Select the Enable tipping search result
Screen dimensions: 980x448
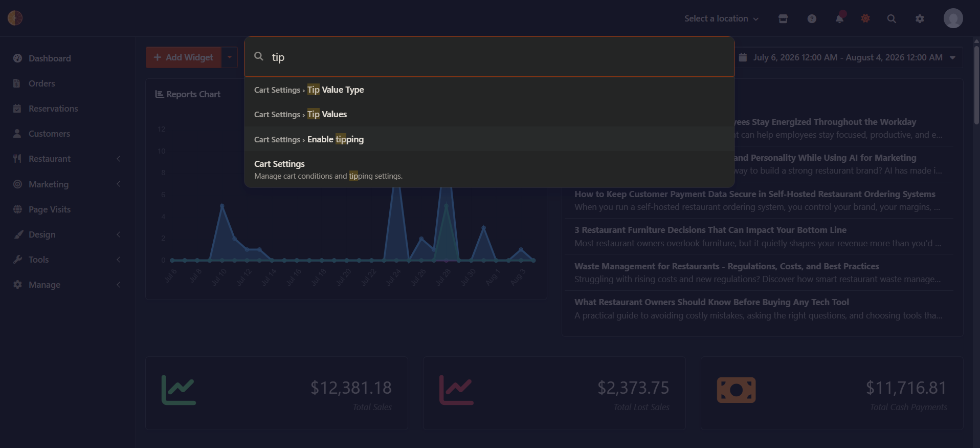click(x=489, y=139)
